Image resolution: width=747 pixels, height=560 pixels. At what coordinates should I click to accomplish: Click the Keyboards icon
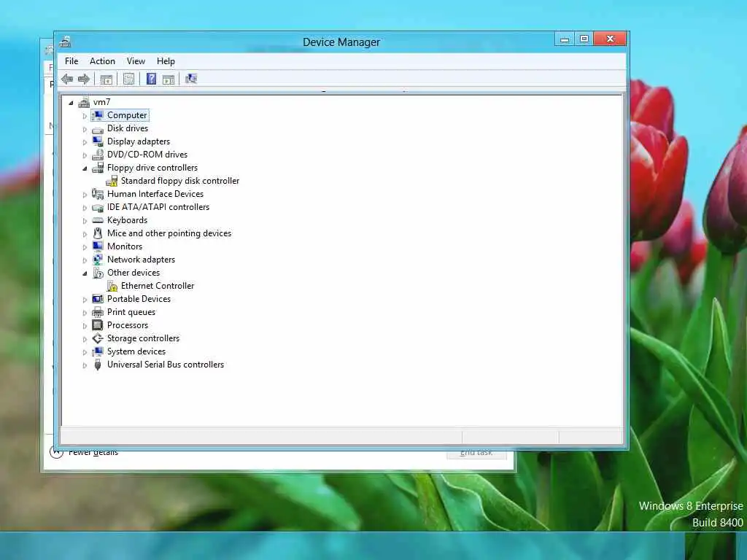coord(98,220)
